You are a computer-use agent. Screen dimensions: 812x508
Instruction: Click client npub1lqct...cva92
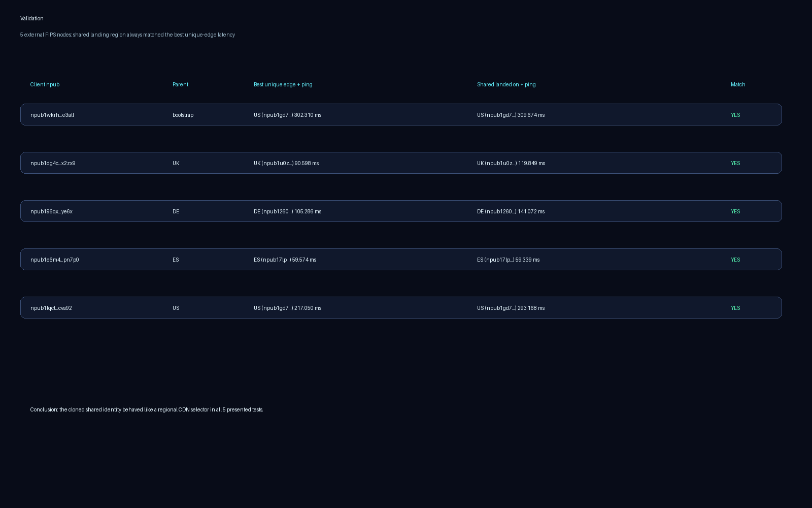[x=51, y=308]
